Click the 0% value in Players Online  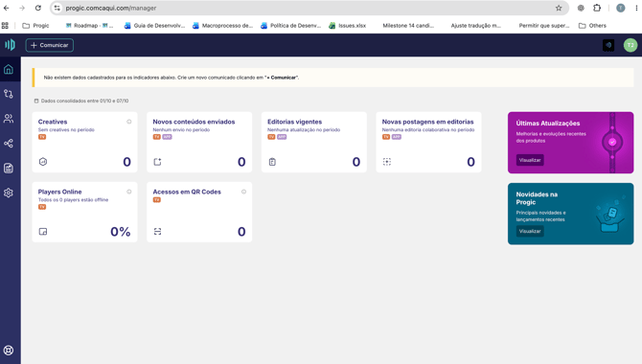point(121,232)
